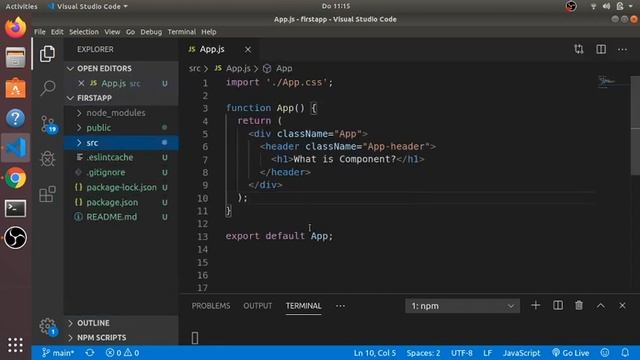The height and width of the screenshot is (360, 640).
Task: Close App.js in Open Editors list
Action: [81, 83]
